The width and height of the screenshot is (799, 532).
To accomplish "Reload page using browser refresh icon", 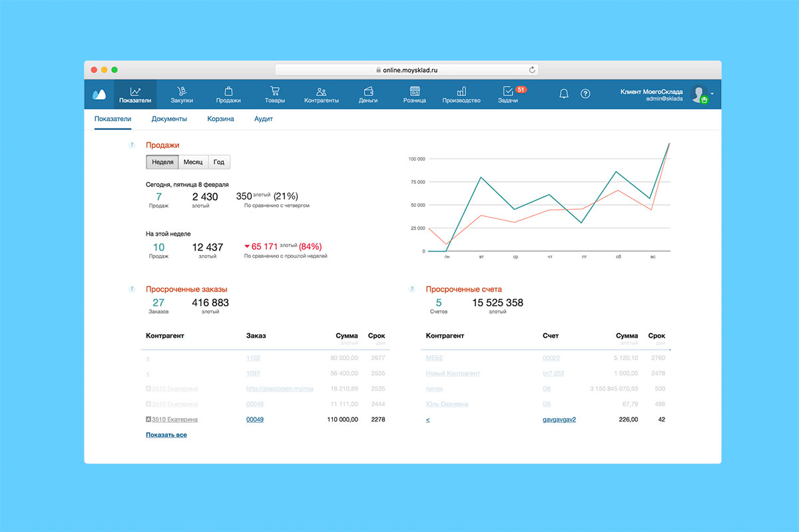I will tap(532, 70).
